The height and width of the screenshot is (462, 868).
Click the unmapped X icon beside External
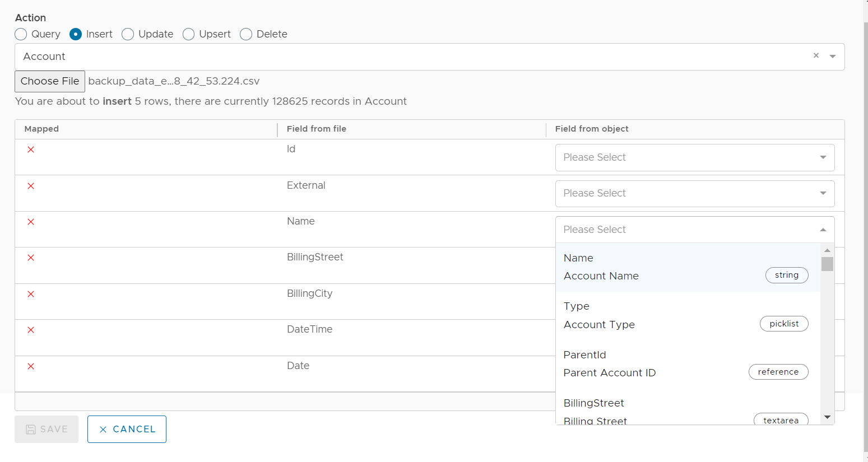coord(31,186)
